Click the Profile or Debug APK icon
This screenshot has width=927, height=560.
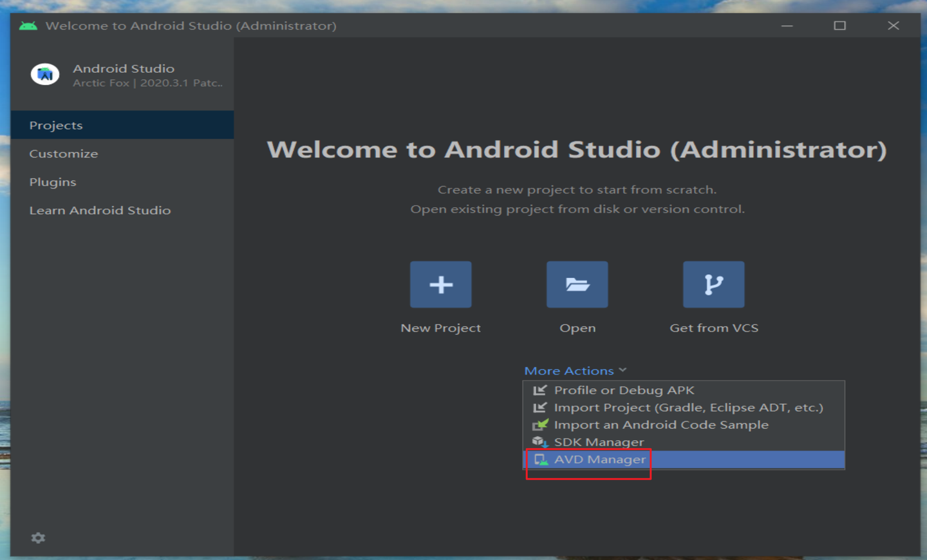click(539, 390)
